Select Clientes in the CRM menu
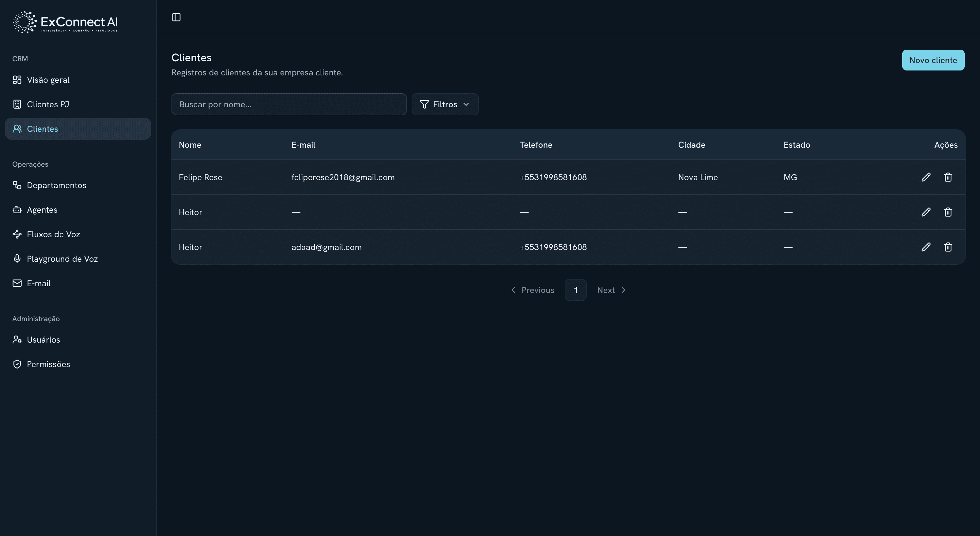 click(x=78, y=129)
